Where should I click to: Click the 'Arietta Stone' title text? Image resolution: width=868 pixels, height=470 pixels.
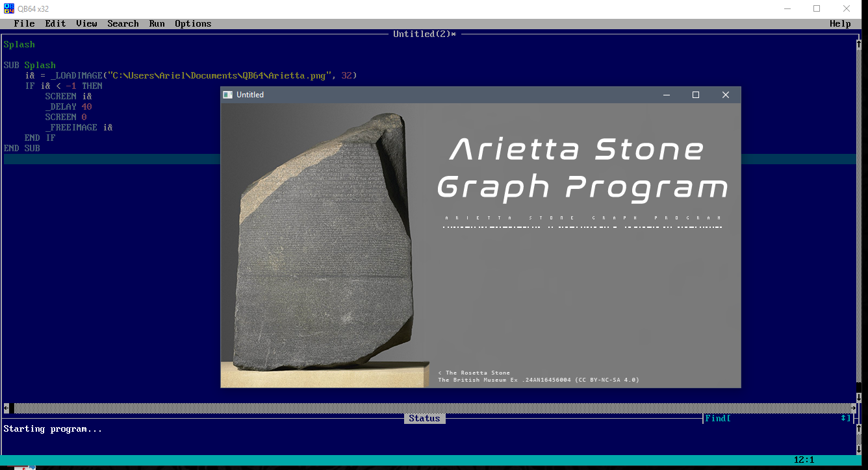click(577, 149)
